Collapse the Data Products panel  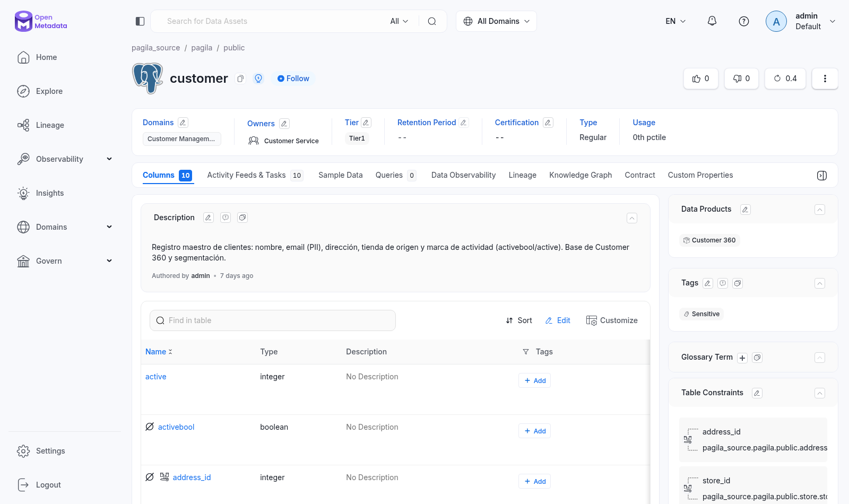(820, 210)
